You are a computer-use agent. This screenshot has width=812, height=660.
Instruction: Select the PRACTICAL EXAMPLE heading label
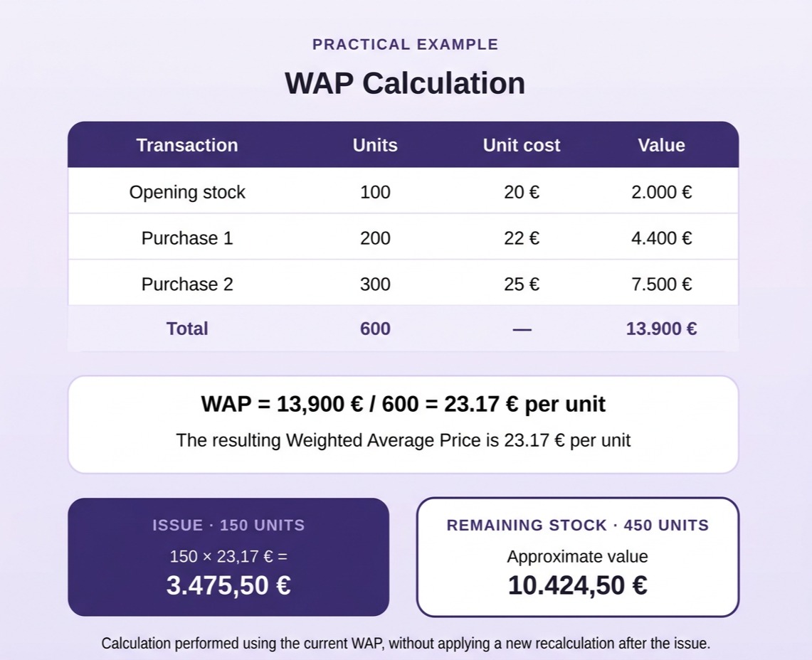(406, 45)
